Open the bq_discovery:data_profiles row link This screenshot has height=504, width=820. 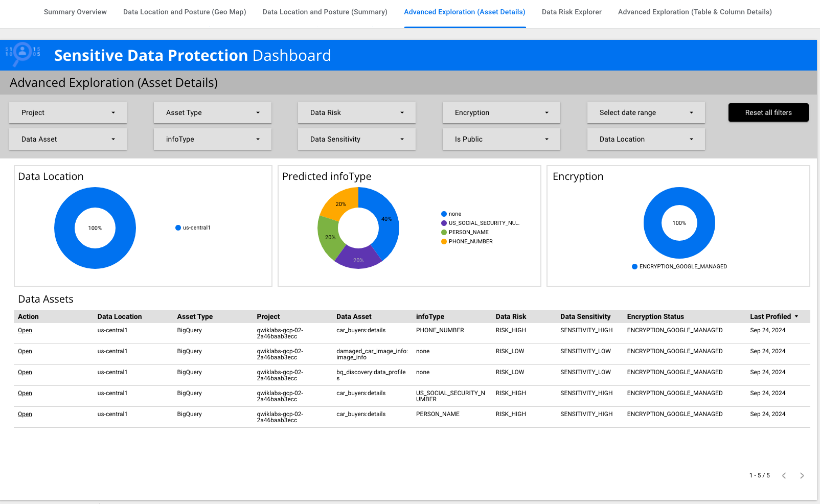coord(25,372)
